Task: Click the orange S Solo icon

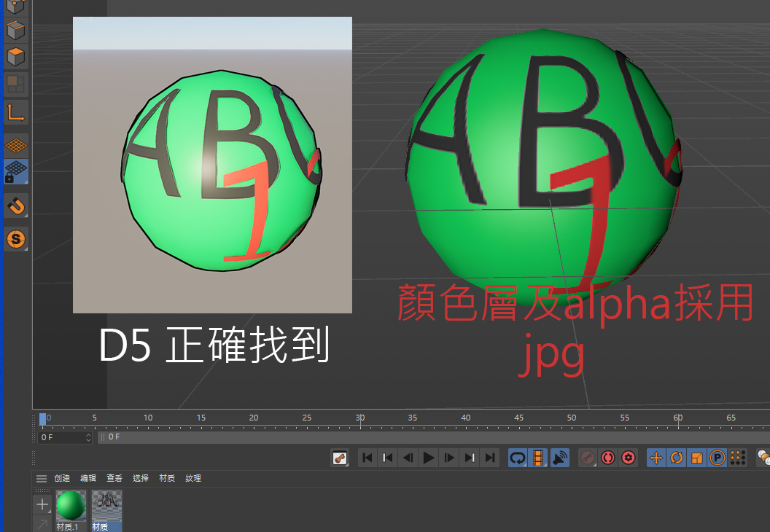Action: pos(15,238)
